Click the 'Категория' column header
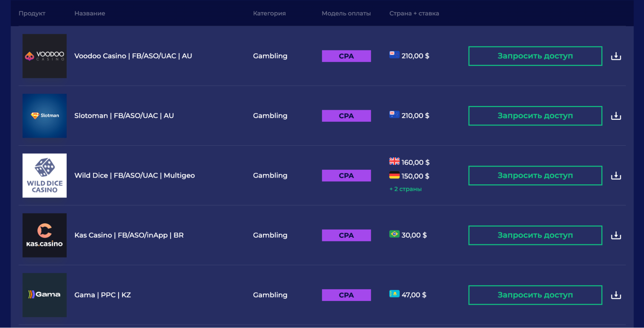 [269, 13]
